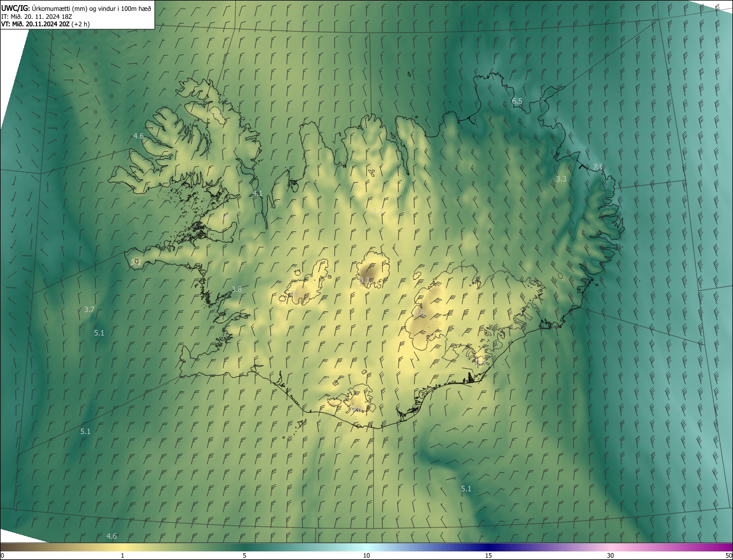This screenshot has height=560, width=733.
Task: Click the dark blue colorbar segment near 15
Action: pyautogui.click(x=488, y=547)
